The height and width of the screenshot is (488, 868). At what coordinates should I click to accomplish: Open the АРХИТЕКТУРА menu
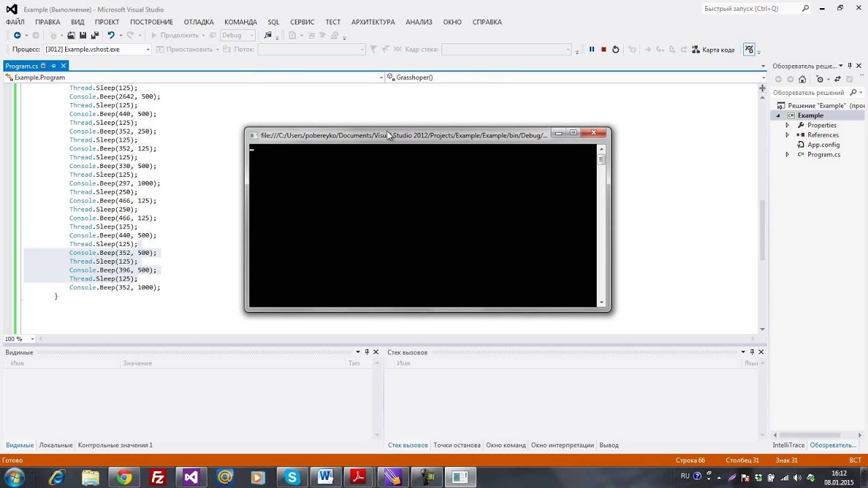pyautogui.click(x=373, y=22)
